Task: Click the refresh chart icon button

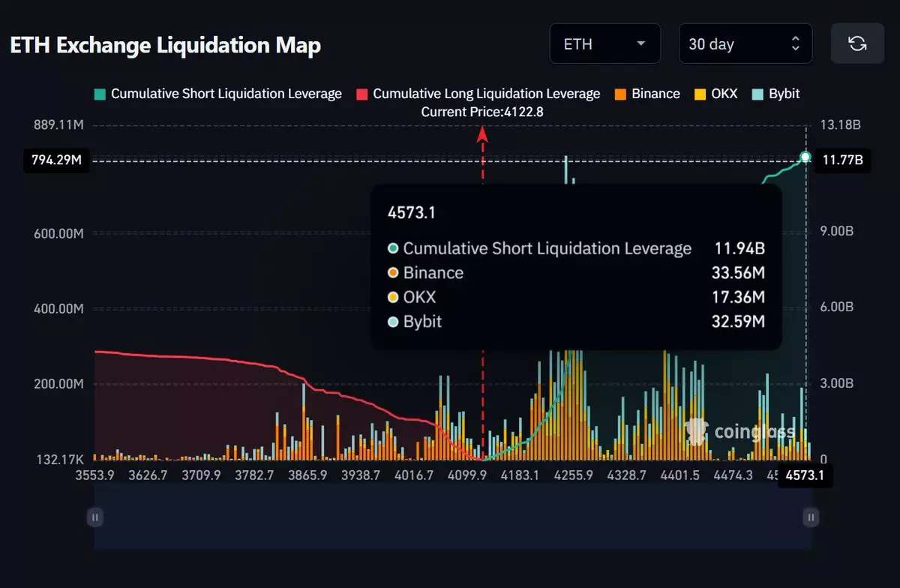Action: pyautogui.click(x=857, y=43)
